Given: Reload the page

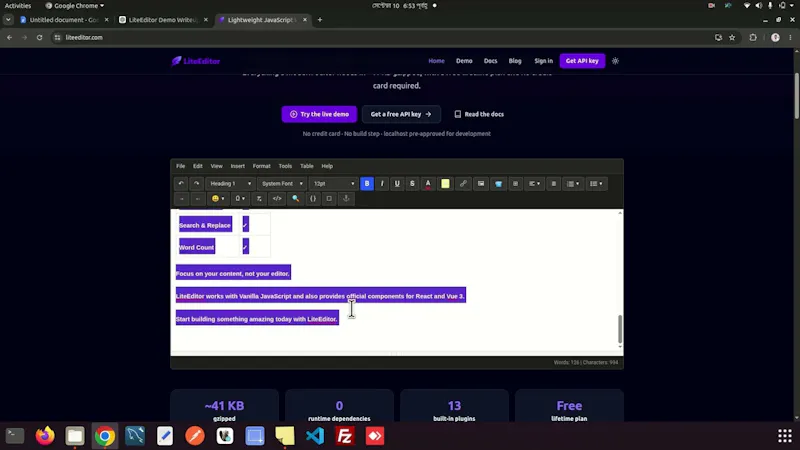Looking at the screenshot, I should point(39,37).
